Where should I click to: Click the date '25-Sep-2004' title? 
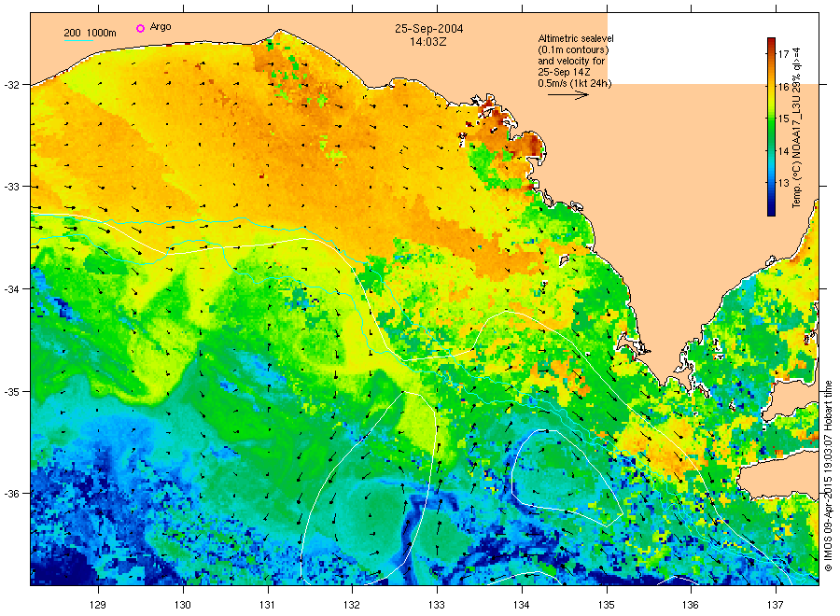pos(429,29)
